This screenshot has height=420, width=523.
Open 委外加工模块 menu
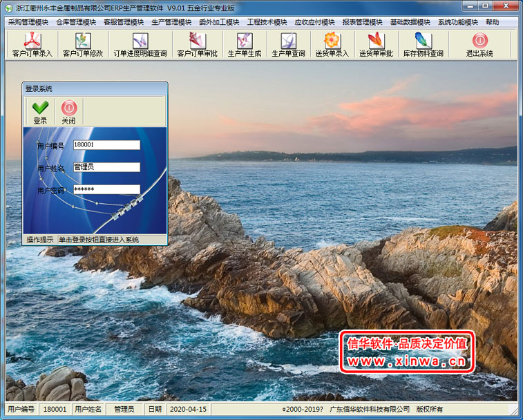pyautogui.click(x=219, y=22)
